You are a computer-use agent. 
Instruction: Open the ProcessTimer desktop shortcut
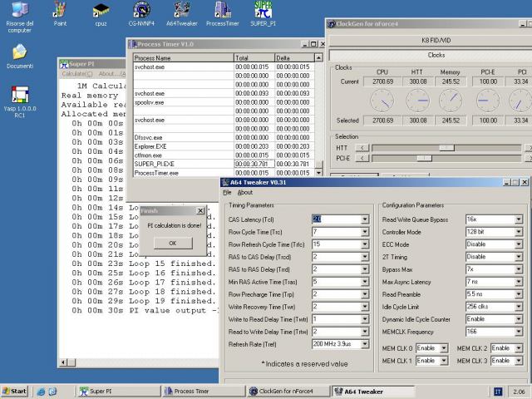point(223,14)
